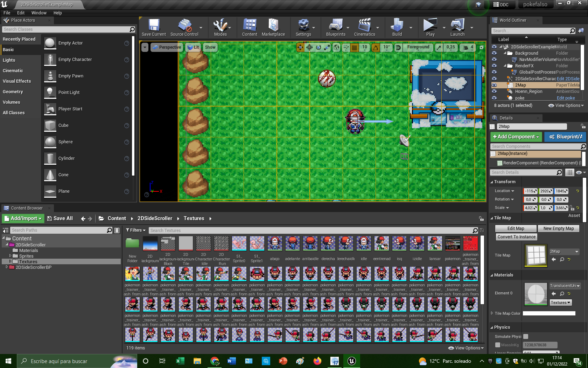Toggle surface snapping icon in viewport
The image size is (588, 368).
click(x=346, y=47)
